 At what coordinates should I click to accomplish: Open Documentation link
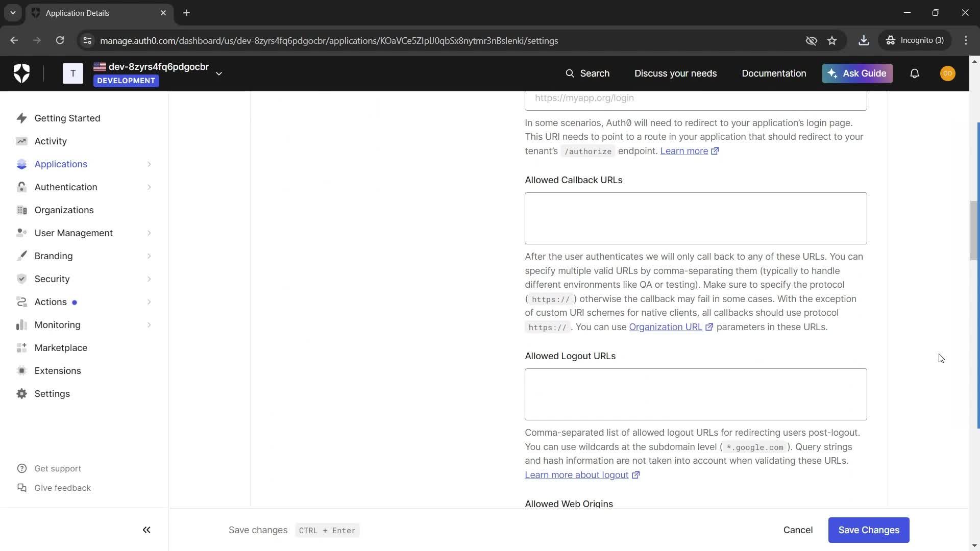[x=774, y=73]
